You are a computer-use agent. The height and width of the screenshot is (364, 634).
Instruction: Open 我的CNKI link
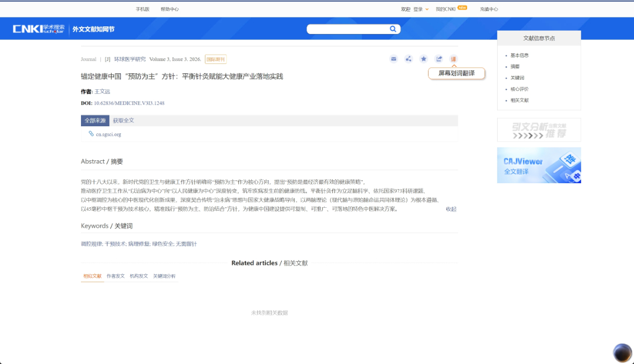point(446,9)
